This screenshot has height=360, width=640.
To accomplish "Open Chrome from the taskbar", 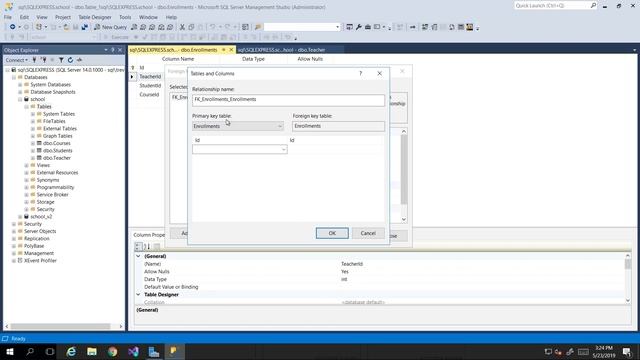I will [x=112, y=351].
